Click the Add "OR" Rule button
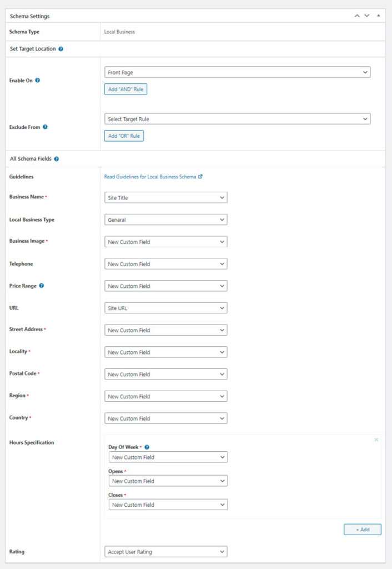The image size is (392, 569). (x=124, y=136)
